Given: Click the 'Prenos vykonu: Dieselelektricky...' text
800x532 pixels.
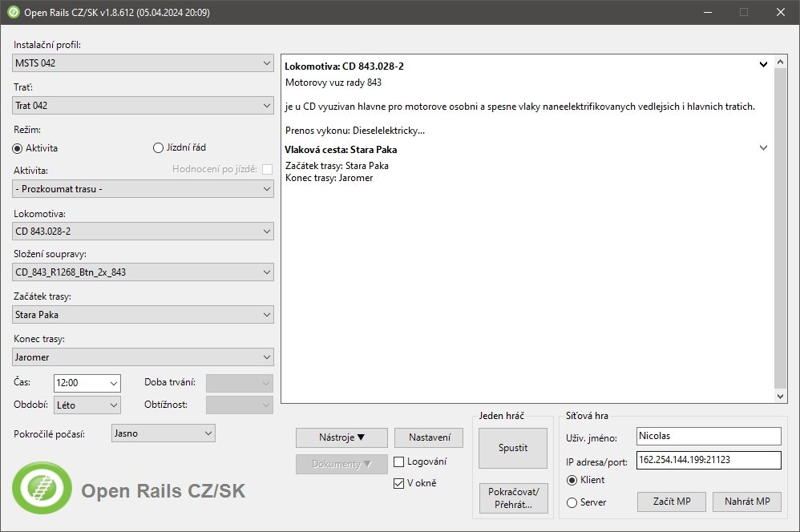Looking at the screenshot, I should click(x=355, y=131).
